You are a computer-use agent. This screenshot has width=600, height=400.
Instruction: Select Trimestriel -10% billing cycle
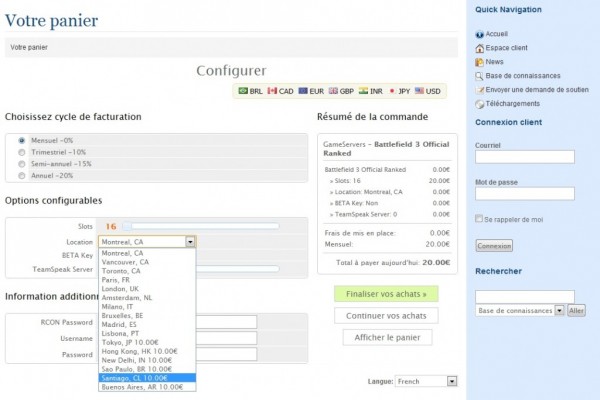coord(22,152)
